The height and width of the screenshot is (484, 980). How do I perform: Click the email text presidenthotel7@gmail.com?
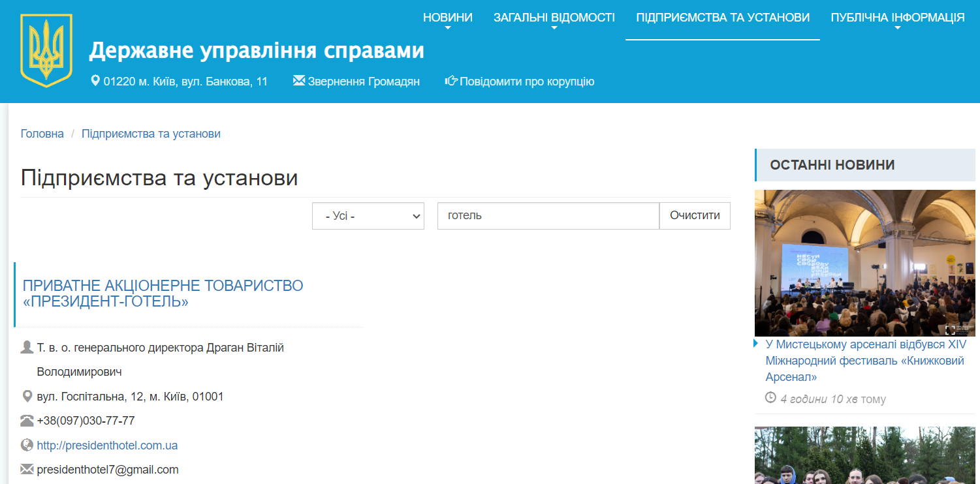[108, 470]
